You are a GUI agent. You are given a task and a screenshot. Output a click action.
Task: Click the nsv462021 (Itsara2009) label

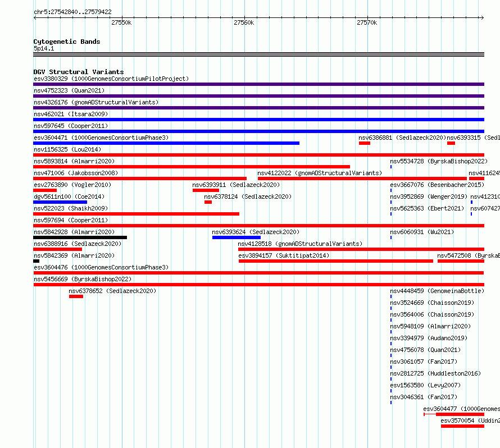pos(71,114)
